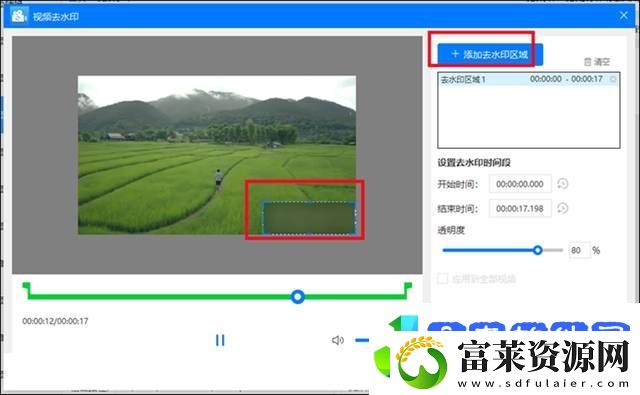Click the volume slider bar

coord(362,340)
